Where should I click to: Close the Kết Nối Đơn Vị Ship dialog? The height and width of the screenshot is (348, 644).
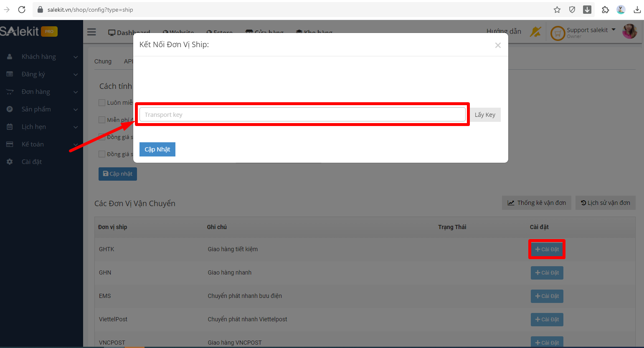[498, 45]
